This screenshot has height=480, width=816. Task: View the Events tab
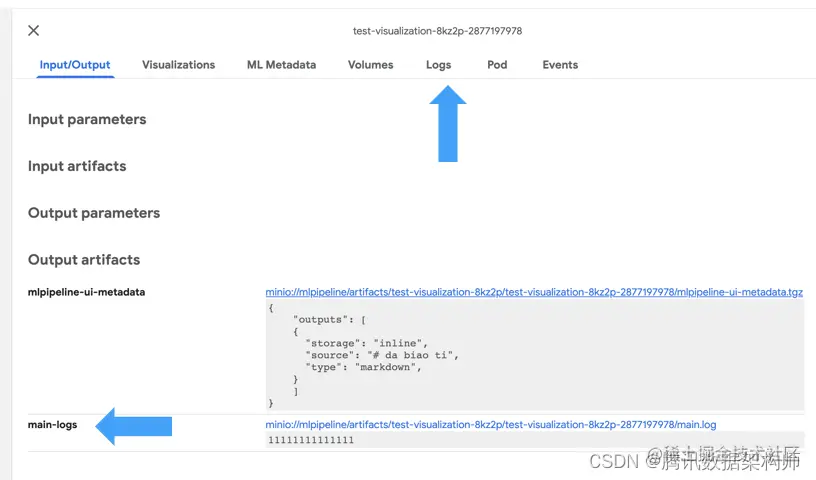coord(560,65)
